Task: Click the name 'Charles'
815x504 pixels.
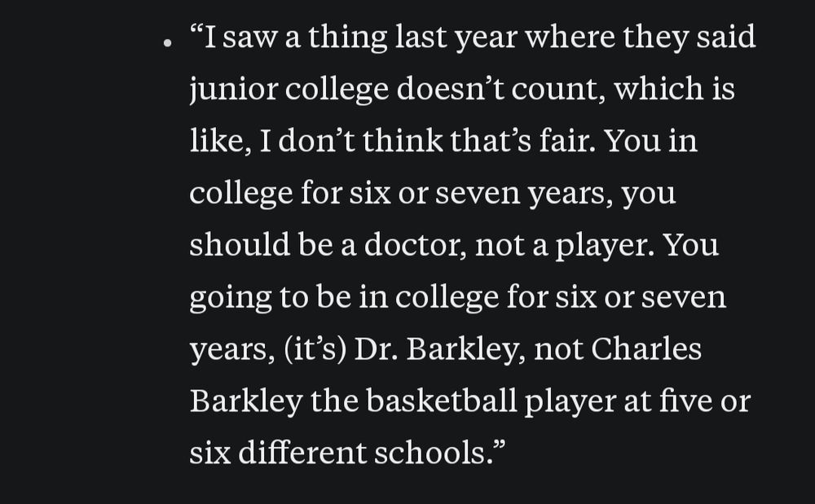Action: 646,348
